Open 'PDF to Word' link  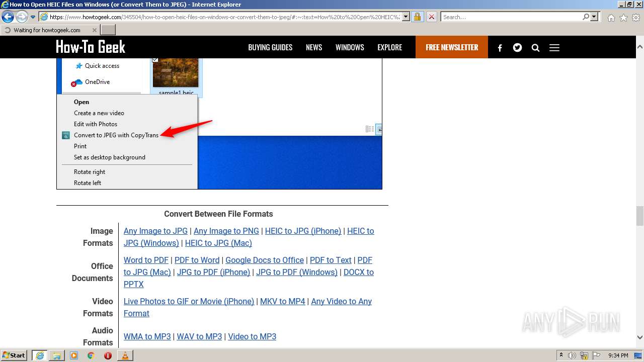pos(197,260)
